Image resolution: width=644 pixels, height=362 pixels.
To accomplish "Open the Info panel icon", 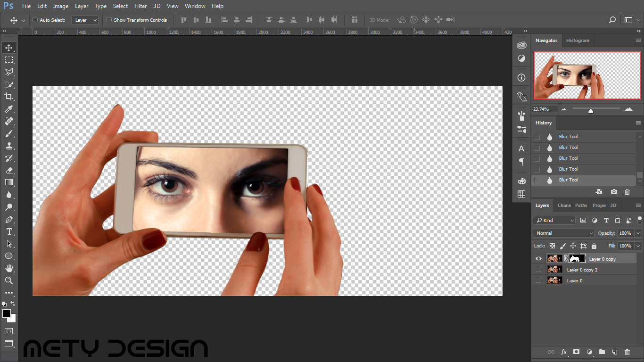I will [x=521, y=77].
